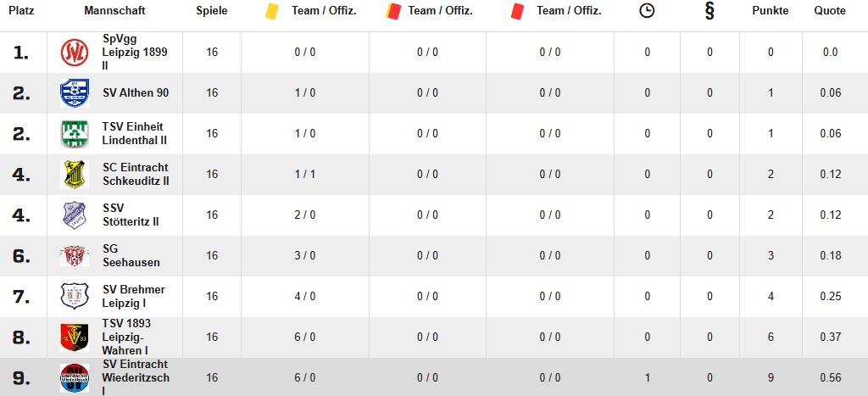Click the paragraph symbol header icon

tap(709, 10)
